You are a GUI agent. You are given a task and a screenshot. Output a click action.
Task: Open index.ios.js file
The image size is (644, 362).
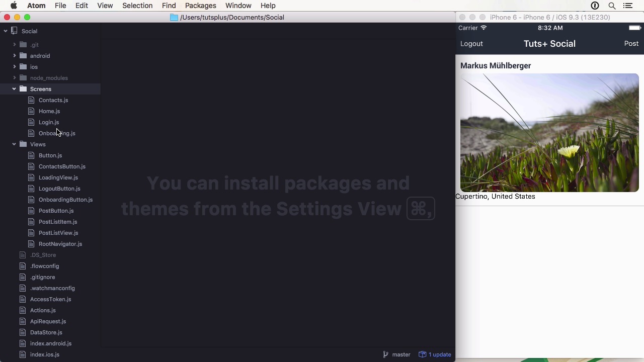tap(45, 354)
